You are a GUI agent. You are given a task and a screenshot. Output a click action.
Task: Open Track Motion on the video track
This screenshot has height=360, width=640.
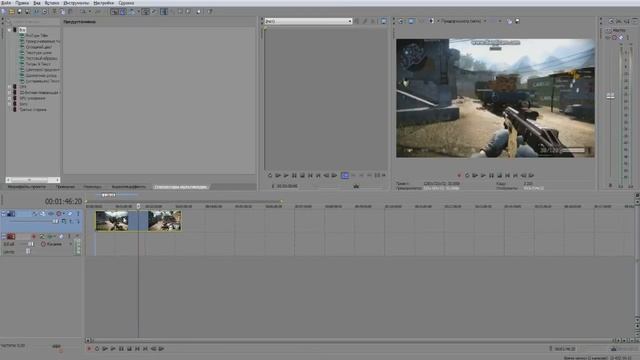(x=42, y=213)
